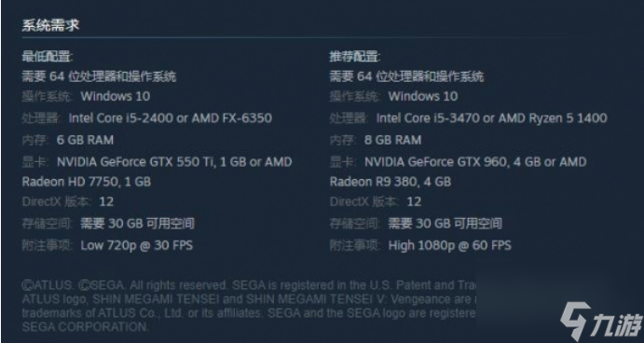The width and height of the screenshot is (644, 343).
Task: Click the 6 GB RAM minimum memory line
Action: click(68, 140)
